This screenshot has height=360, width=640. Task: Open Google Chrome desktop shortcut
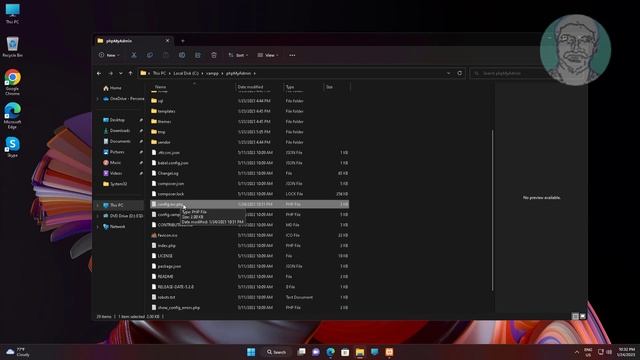[x=12, y=82]
